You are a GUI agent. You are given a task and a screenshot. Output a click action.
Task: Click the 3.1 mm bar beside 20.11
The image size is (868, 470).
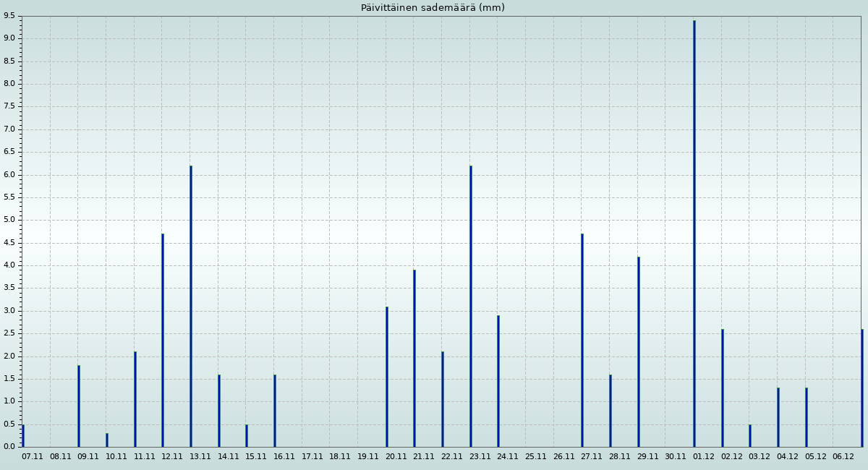point(386,376)
